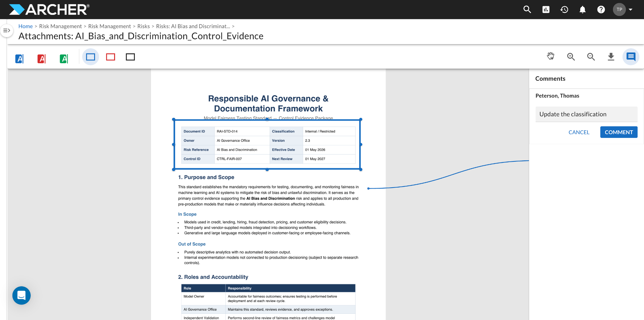The image size is (644, 320).
Task: Open the global search
Action: (x=527, y=9)
